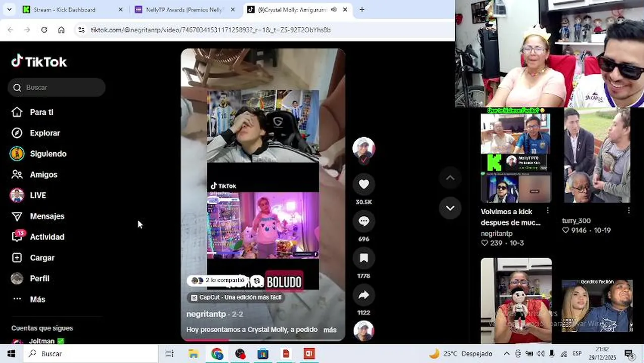The image size is (644, 363).
Task: Click the repost icon beside '2 lo compartió'
Action: point(256,281)
